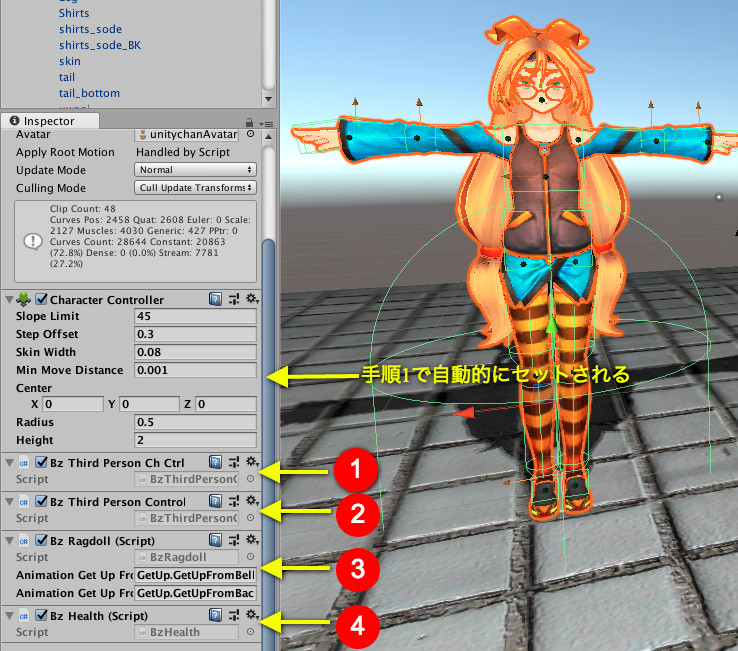Screen dimensions: 738x651
Task: Collapse the Bz Health component
Action: (9, 616)
